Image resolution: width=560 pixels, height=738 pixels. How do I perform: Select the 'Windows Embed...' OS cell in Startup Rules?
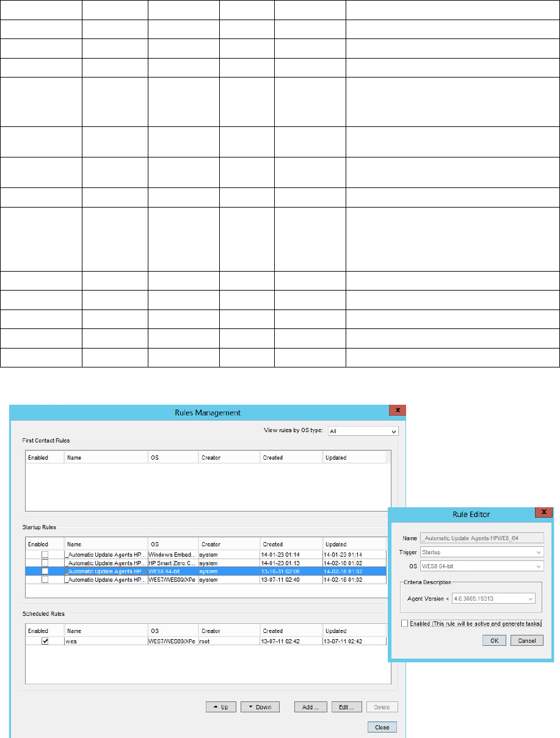point(173,554)
